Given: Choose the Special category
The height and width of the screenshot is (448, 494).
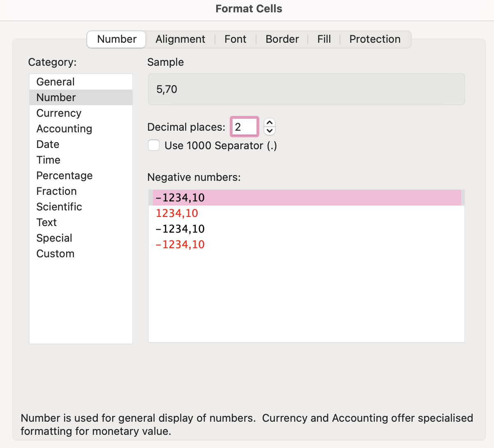Looking at the screenshot, I should click(81, 238).
